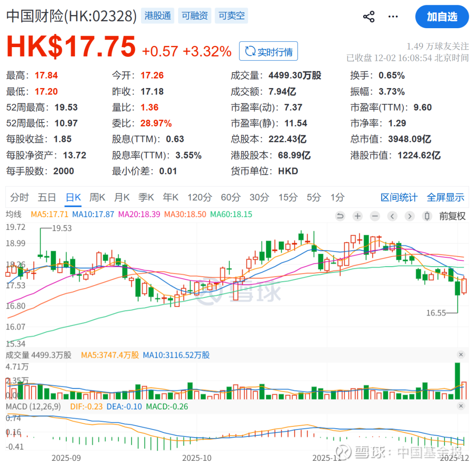This screenshot has height=467, width=476.
Task: Click the DIF:-0.23 indicator value
Action: [x=86, y=406]
